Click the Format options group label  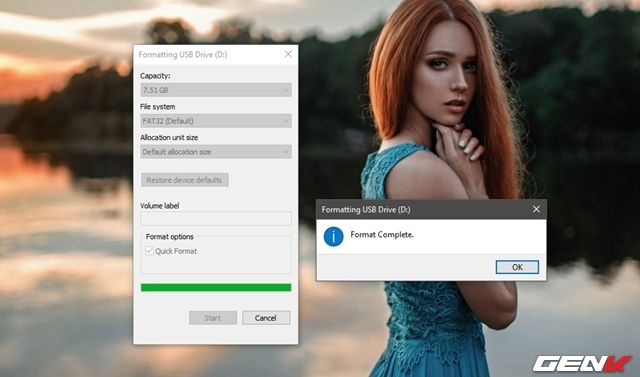click(x=170, y=237)
